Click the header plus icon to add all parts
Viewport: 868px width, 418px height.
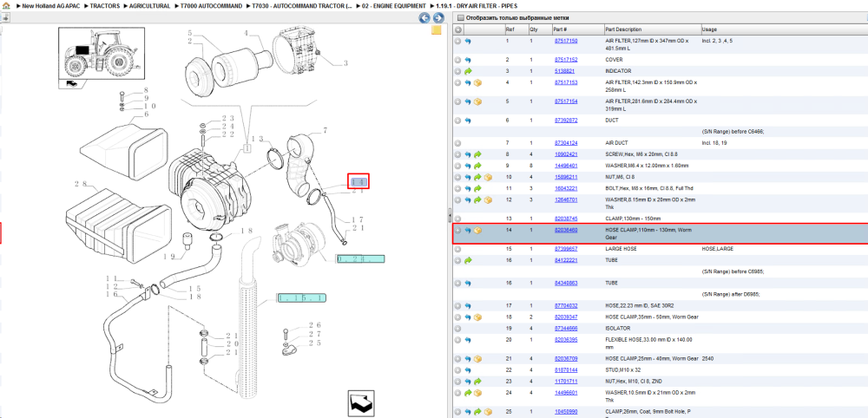(458, 29)
